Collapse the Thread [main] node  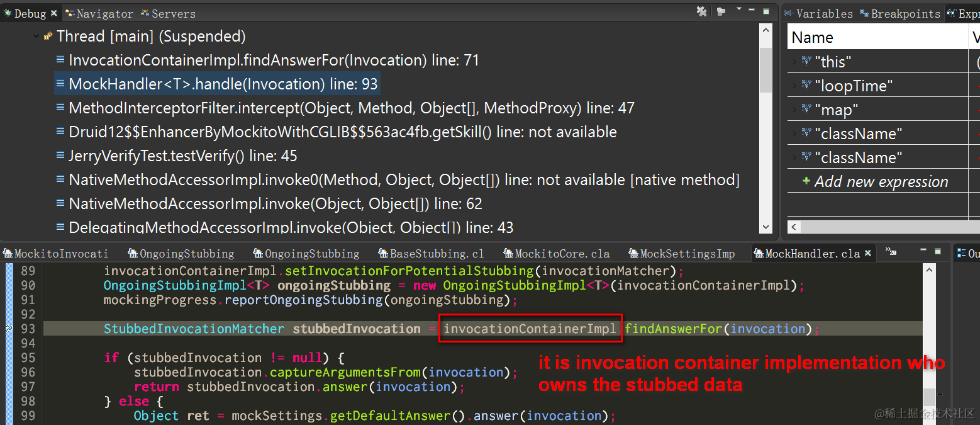36,37
